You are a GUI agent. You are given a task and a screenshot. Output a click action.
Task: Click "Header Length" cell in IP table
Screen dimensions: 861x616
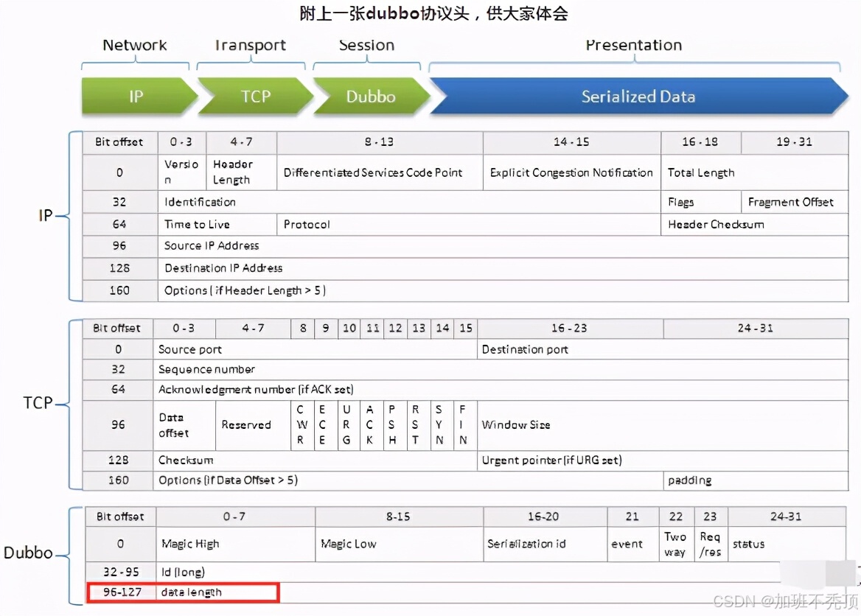(x=242, y=172)
